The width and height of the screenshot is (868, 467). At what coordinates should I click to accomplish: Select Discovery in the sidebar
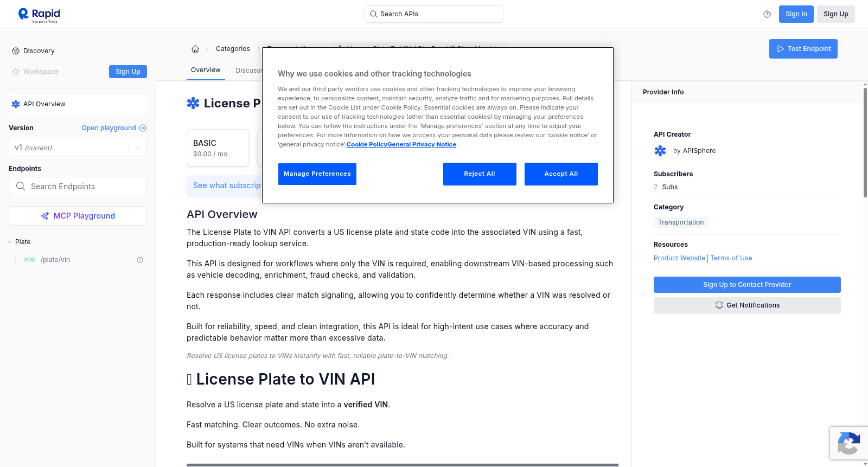(39, 51)
